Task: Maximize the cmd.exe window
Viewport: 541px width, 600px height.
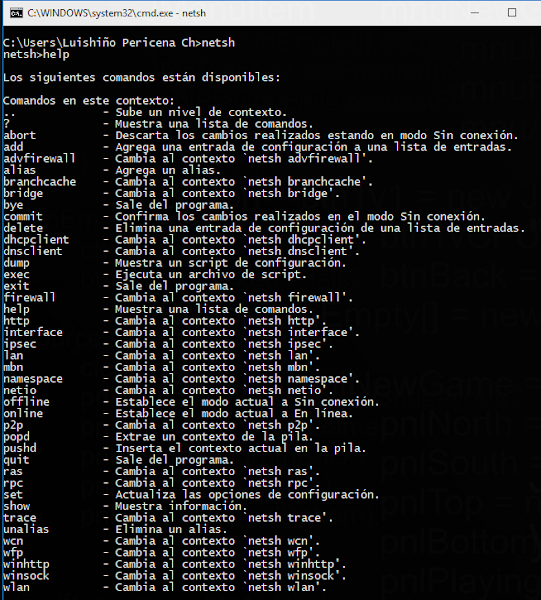Action: coord(512,13)
